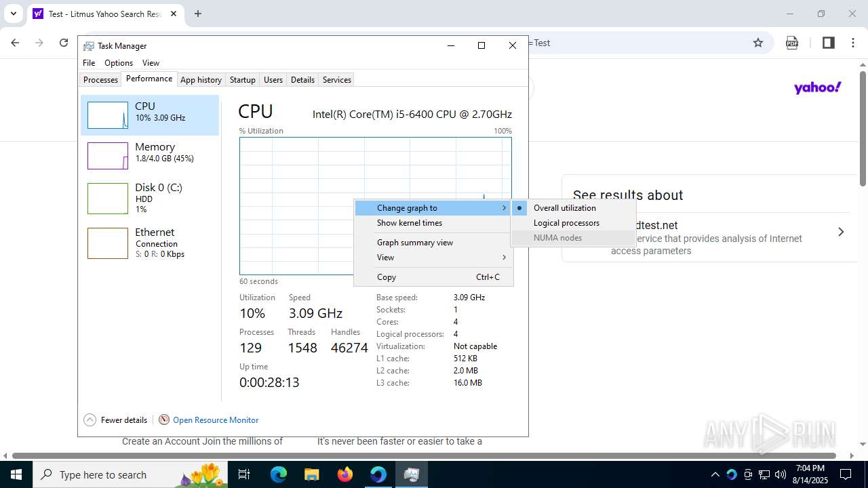The height and width of the screenshot is (488, 868).
Task: Click the Fewer details collapse arrow icon
Action: pos(90,420)
